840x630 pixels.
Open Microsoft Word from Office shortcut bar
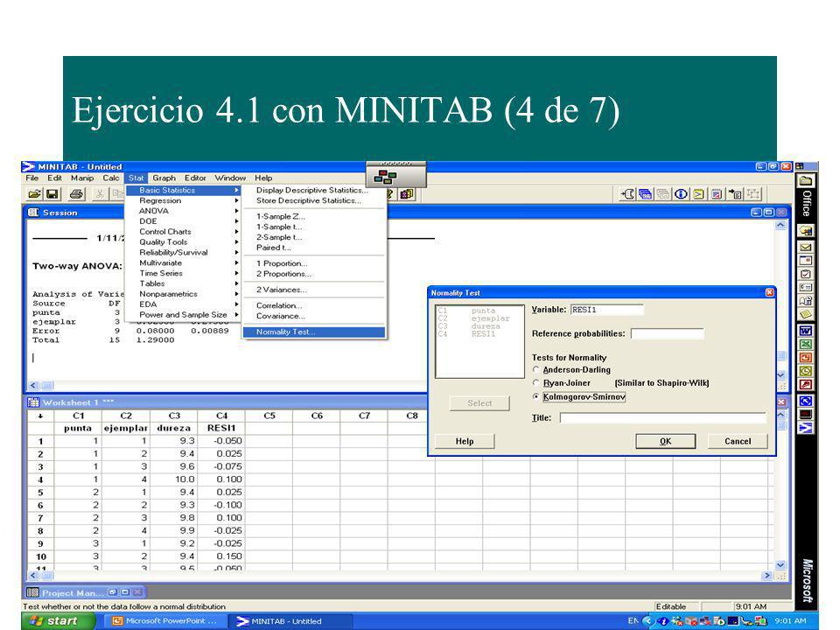[x=806, y=331]
